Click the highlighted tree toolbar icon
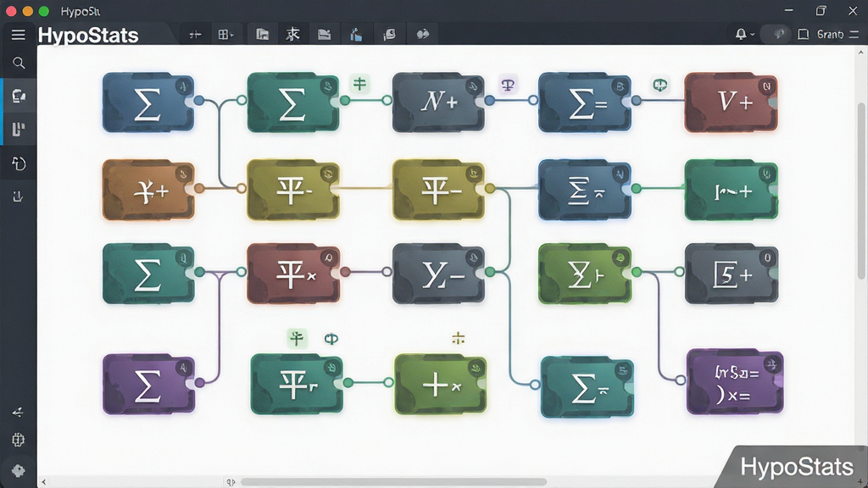The width and height of the screenshot is (868, 488). click(292, 34)
